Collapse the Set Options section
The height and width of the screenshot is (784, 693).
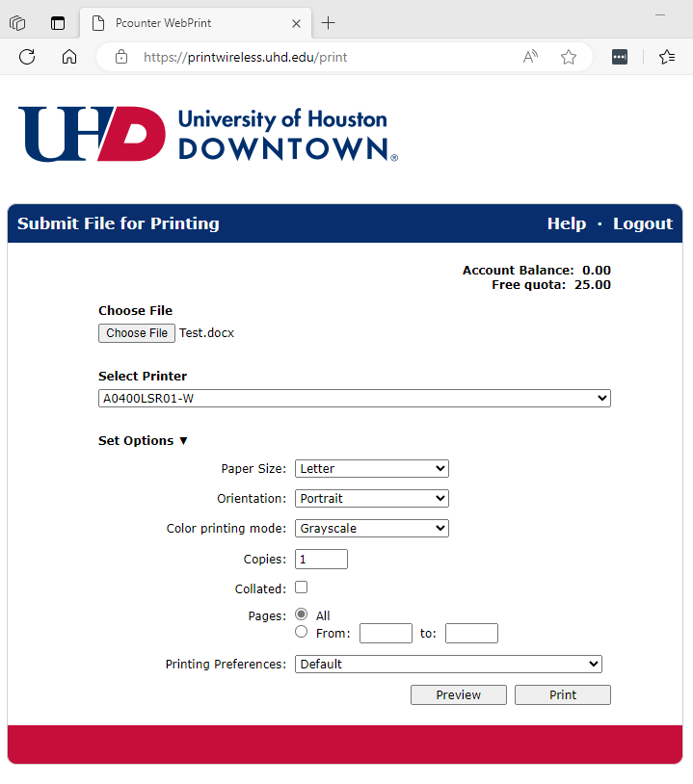coord(143,441)
